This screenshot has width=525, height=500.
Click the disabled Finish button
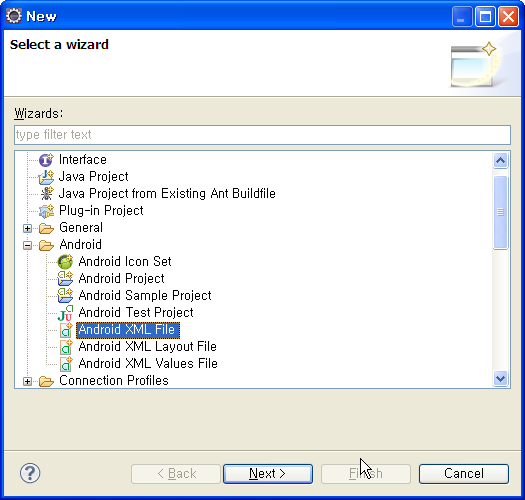366,474
